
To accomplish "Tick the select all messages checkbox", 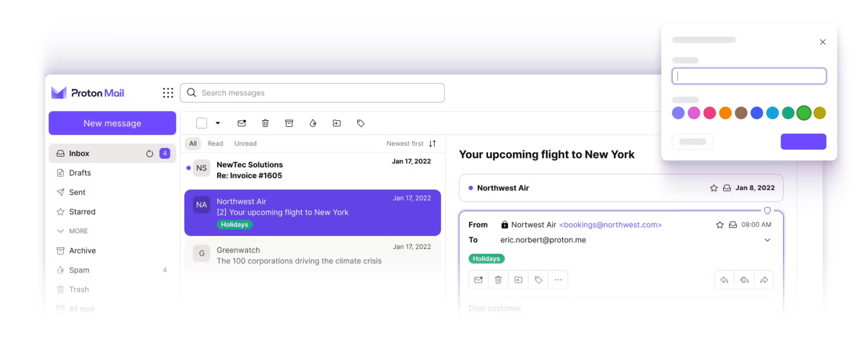I will point(201,123).
